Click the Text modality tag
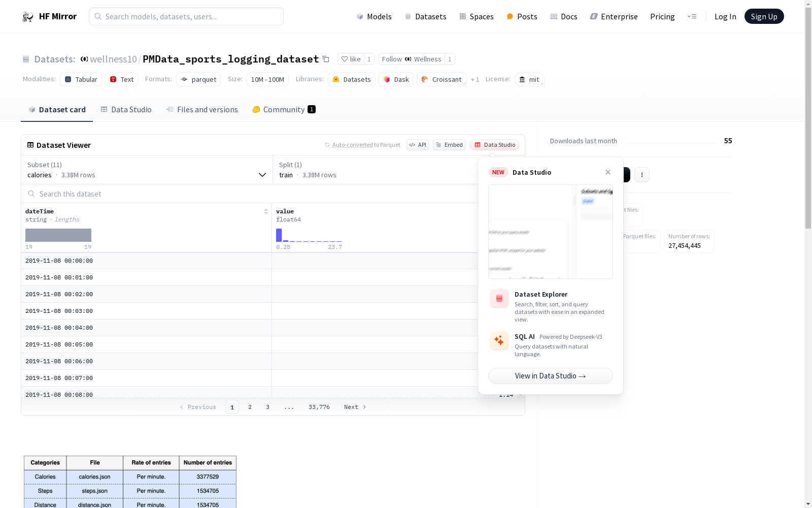 [122, 79]
